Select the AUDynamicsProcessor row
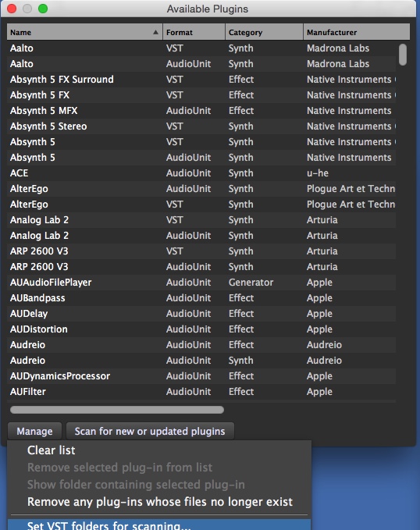The height and width of the screenshot is (530, 420). 201,376
